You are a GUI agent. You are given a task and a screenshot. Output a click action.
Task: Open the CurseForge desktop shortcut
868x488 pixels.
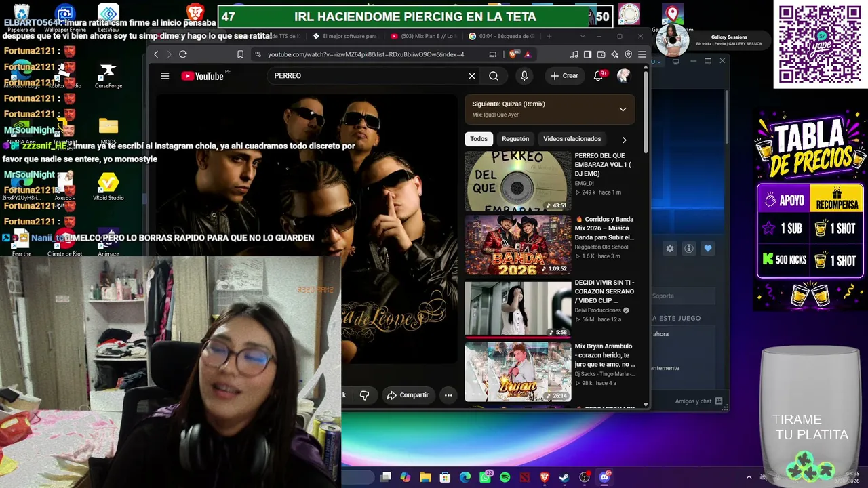(108, 75)
